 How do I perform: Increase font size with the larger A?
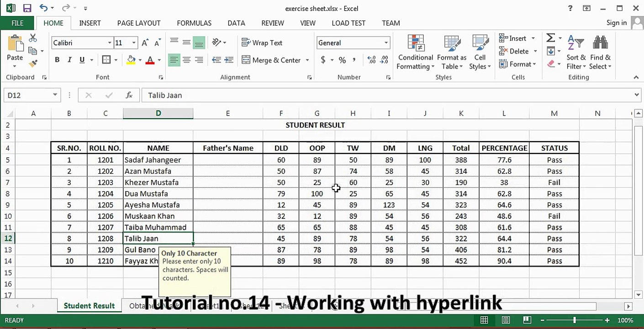(145, 43)
